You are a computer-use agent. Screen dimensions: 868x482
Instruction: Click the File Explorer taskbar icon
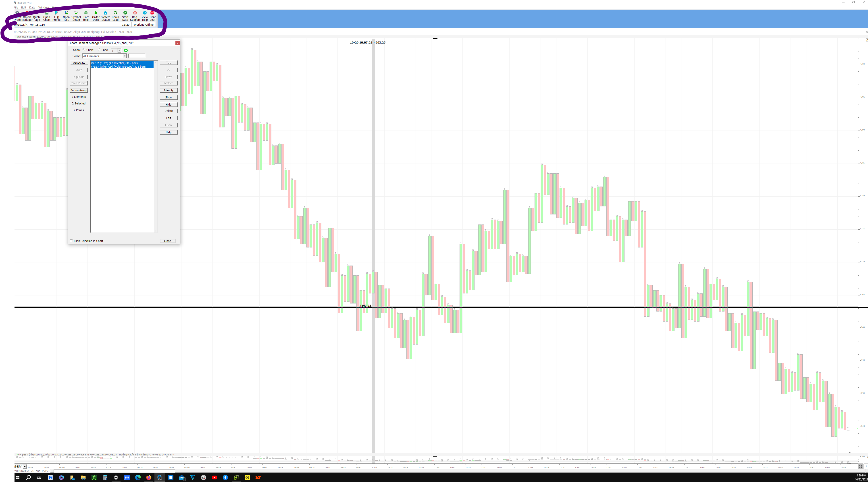pos(83,477)
